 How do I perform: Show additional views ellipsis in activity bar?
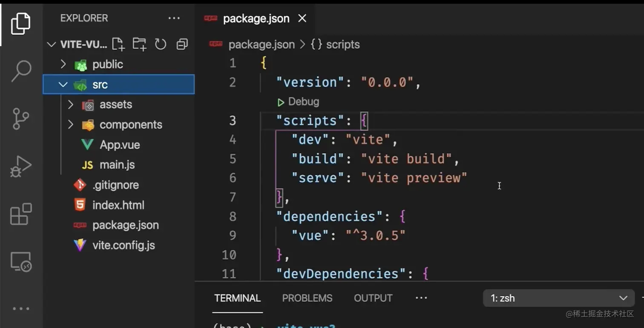(x=20, y=309)
